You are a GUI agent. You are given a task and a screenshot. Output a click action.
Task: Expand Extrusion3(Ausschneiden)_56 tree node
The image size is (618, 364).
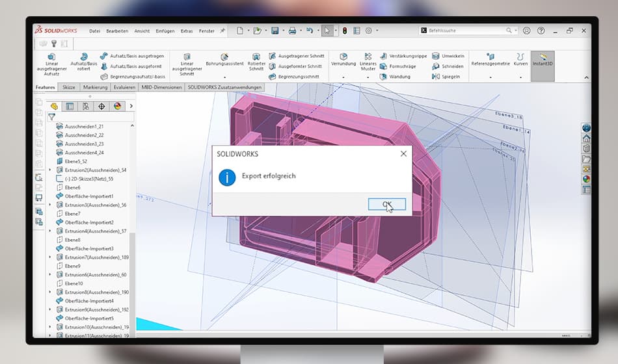[x=49, y=205]
